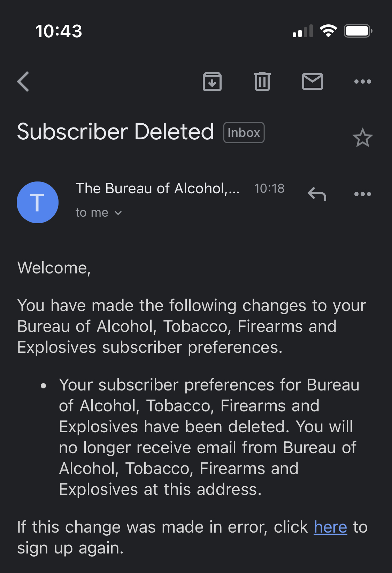
Task: Follow the "here" link to sign up again
Action: pos(330,527)
